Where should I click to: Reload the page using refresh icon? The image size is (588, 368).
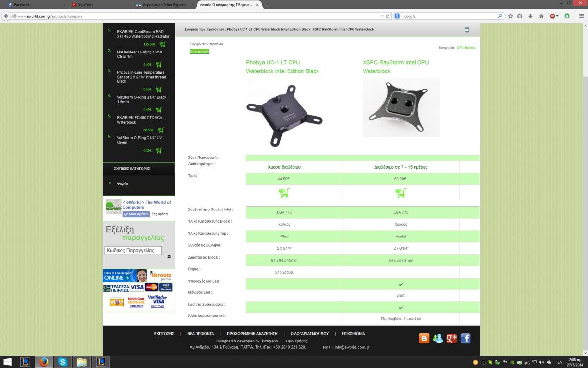coord(388,16)
